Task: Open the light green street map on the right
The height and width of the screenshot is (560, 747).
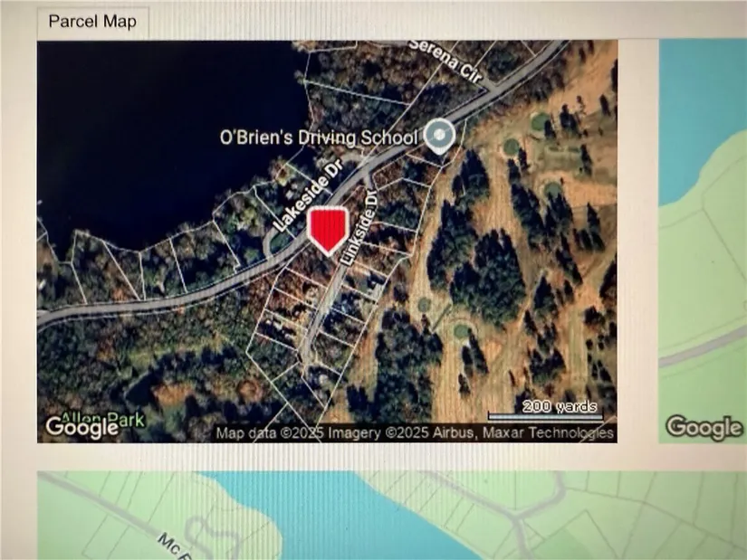Action: pos(703,241)
